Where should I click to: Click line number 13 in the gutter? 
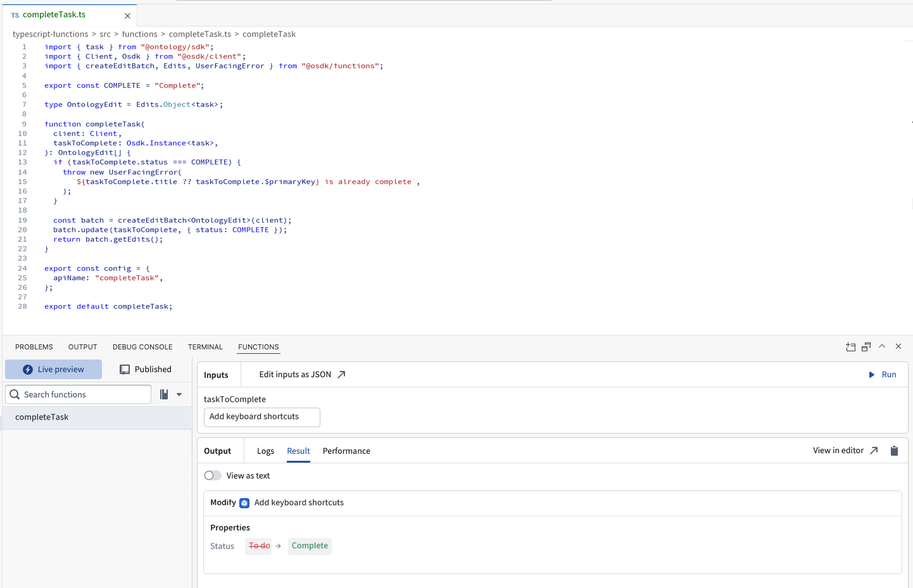pos(23,162)
